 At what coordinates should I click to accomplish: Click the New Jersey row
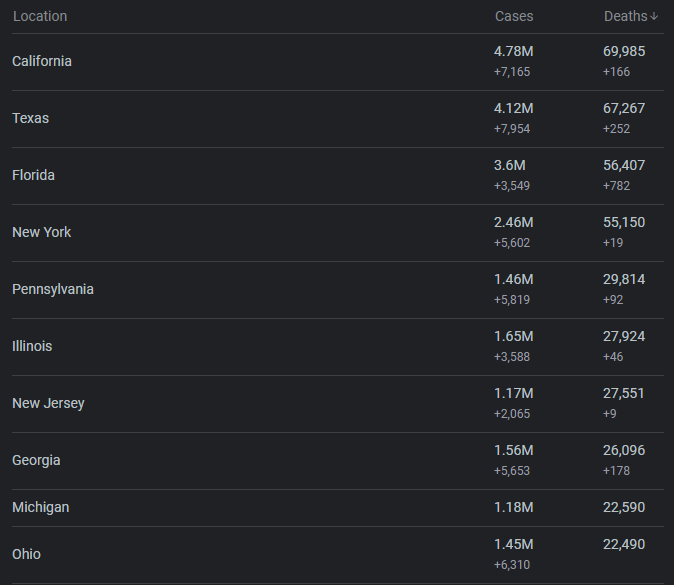click(338, 404)
